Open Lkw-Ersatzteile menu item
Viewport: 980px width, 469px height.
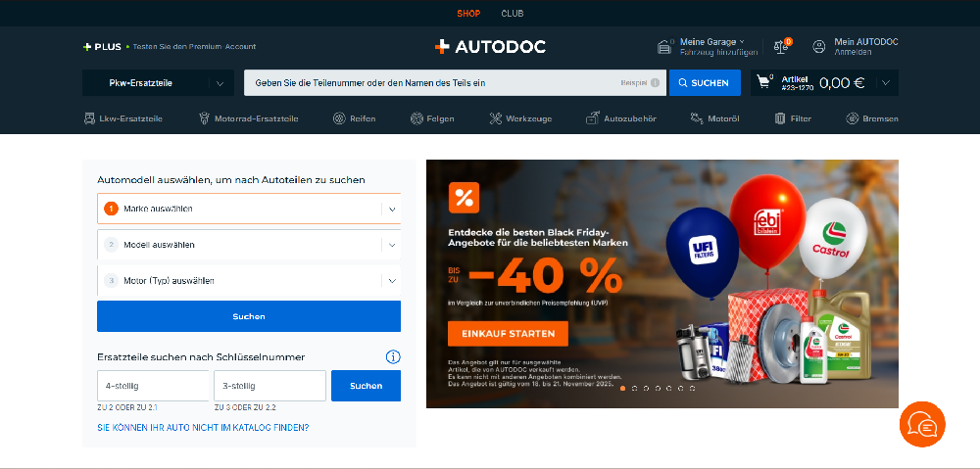pyautogui.click(x=123, y=118)
